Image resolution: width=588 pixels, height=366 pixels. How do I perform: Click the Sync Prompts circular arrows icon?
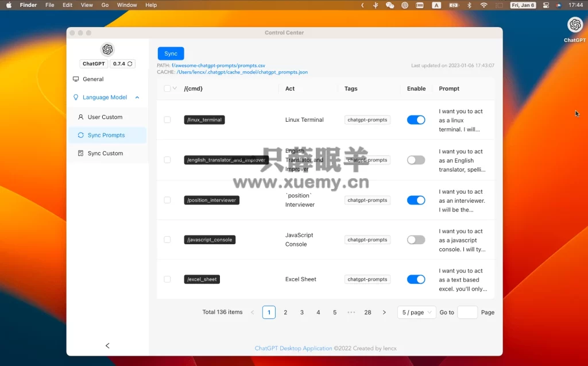point(80,135)
